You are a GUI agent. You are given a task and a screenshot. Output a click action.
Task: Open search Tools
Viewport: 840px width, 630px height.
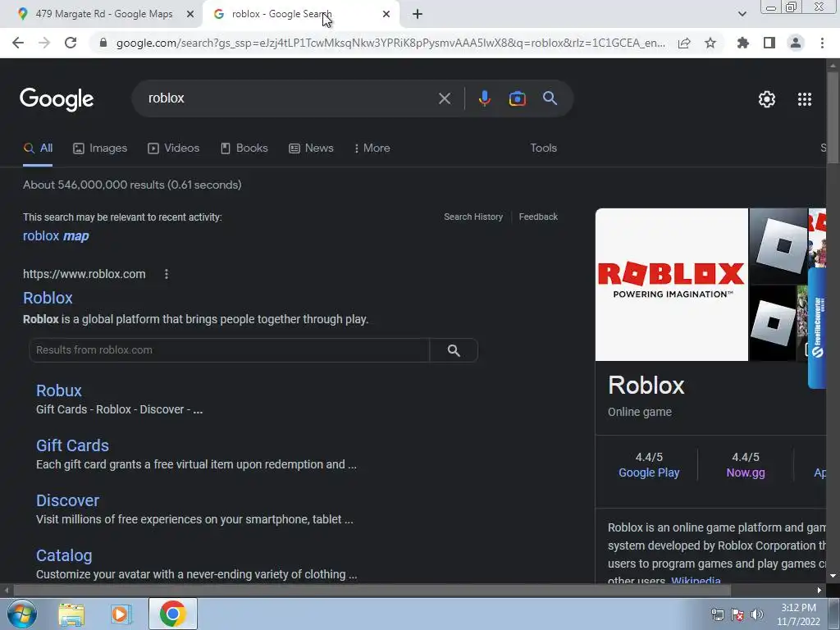(x=543, y=148)
